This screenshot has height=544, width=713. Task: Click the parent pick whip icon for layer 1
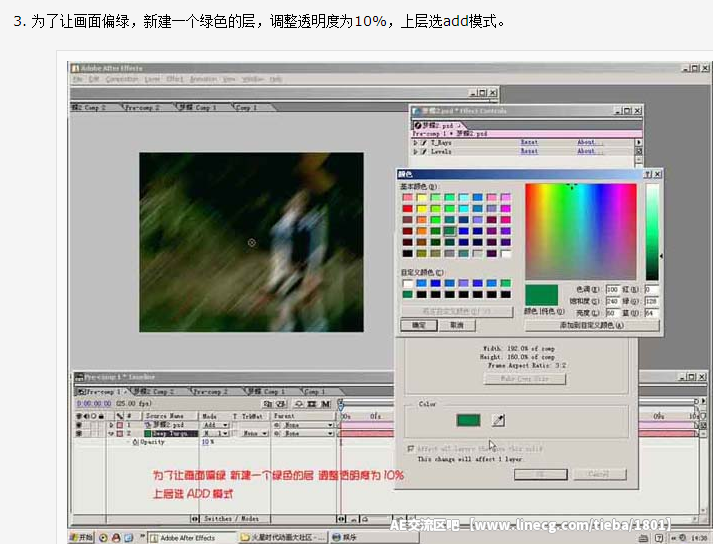click(277, 425)
